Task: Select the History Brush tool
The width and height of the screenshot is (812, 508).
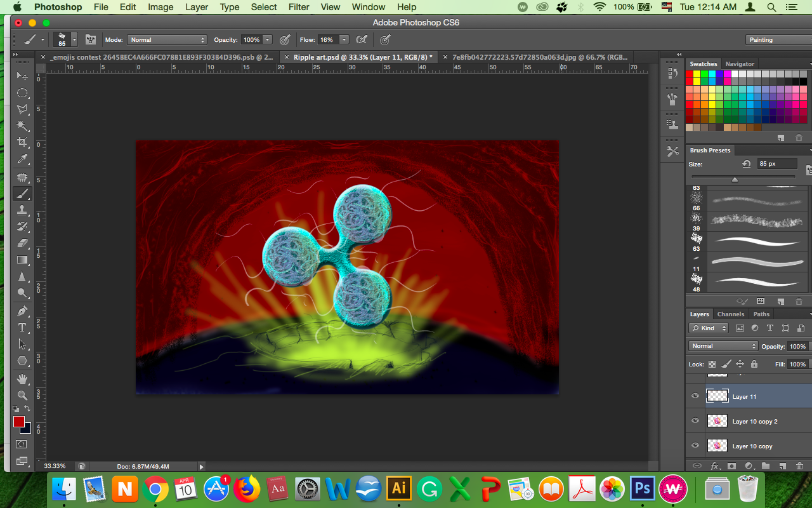Action: point(22,227)
